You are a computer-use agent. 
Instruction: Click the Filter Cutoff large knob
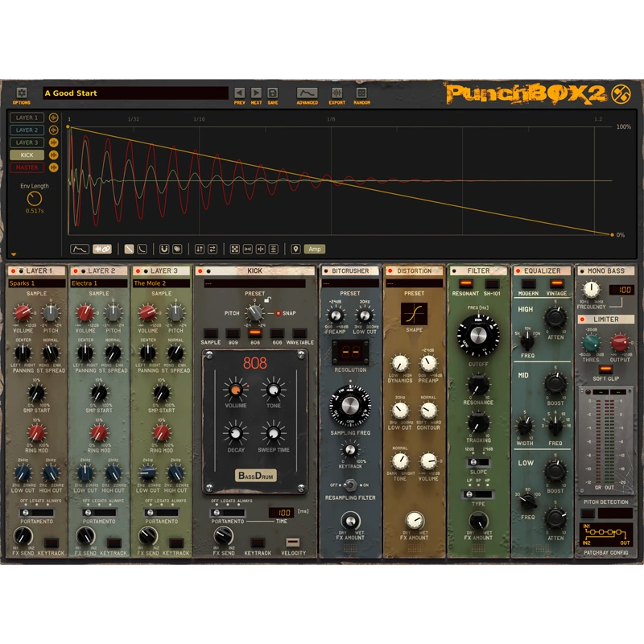point(478,336)
